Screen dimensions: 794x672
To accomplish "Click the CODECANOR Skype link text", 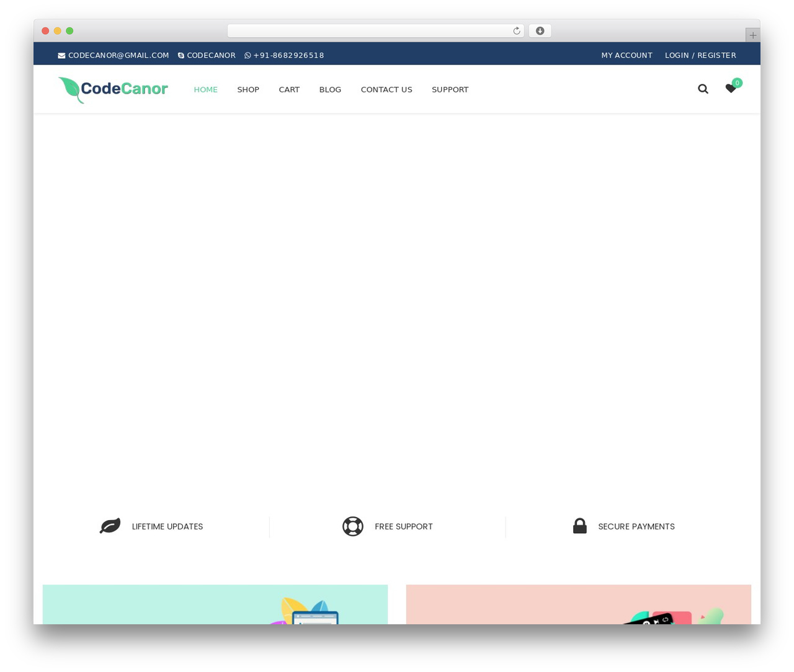I will 211,56.
